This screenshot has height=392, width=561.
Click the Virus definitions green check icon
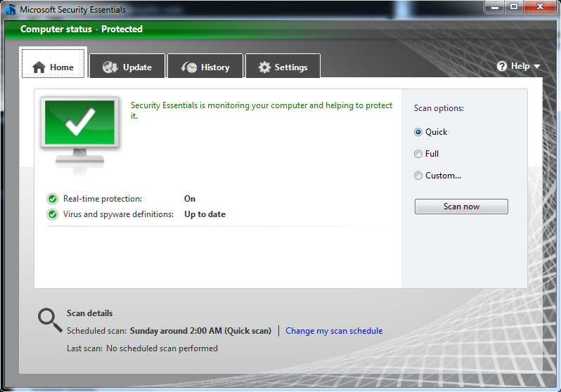pos(53,214)
